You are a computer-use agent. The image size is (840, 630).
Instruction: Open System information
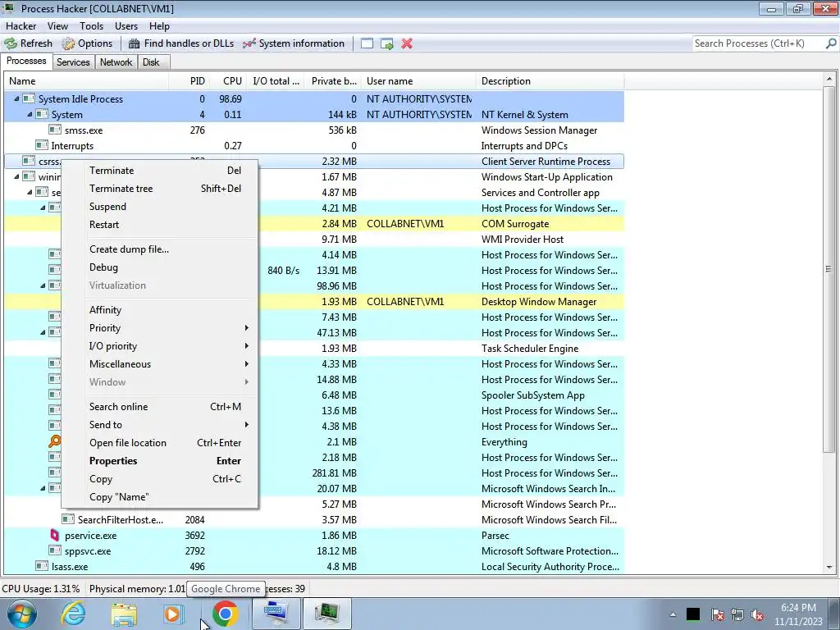pos(294,43)
